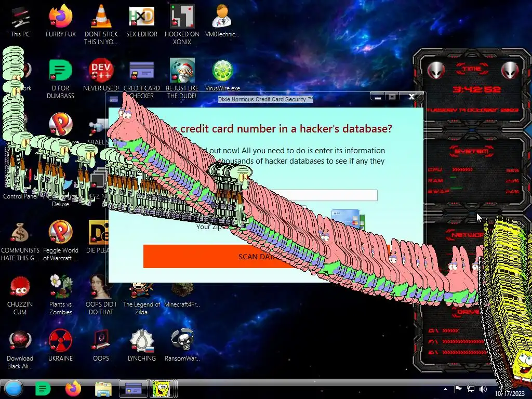The height and width of the screenshot is (399, 532).
Task: Click the right alien head in TIME widget
Action: (x=510, y=71)
